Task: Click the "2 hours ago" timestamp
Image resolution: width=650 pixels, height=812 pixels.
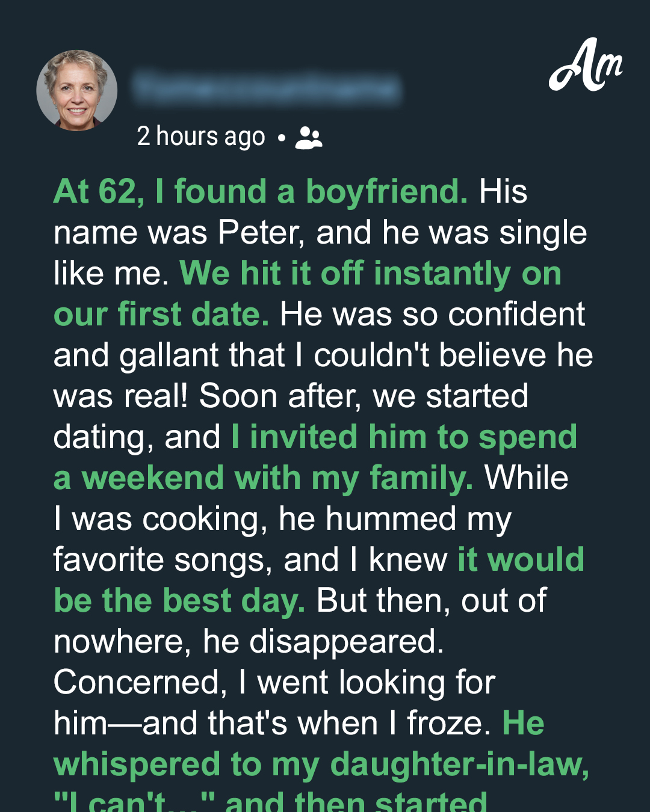Action: click(201, 137)
